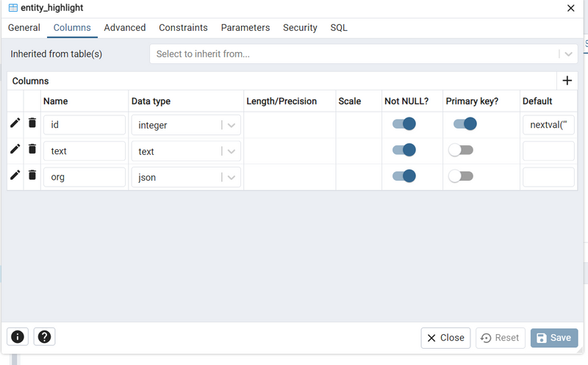Add a new column with plus icon
The height and width of the screenshot is (365, 588).
pos(567,81)
